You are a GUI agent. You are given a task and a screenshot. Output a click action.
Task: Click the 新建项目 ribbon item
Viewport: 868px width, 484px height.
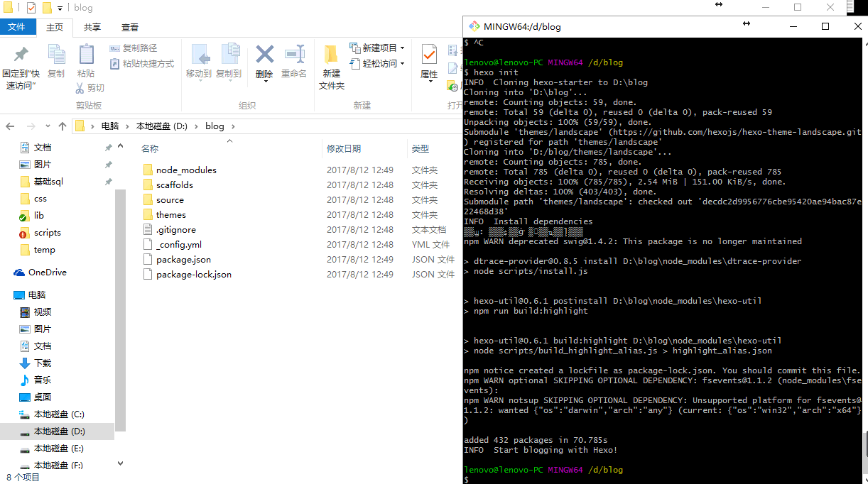[376, 48]
